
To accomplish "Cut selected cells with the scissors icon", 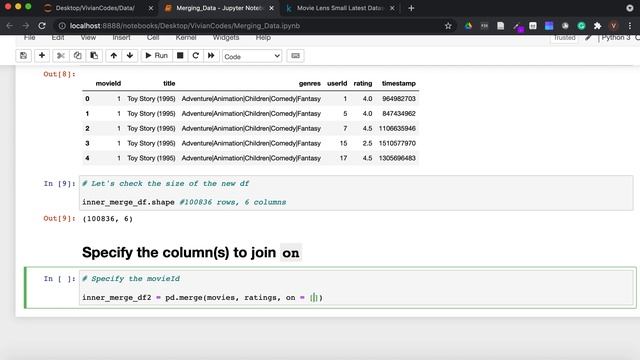I will (x=60, y=56).
